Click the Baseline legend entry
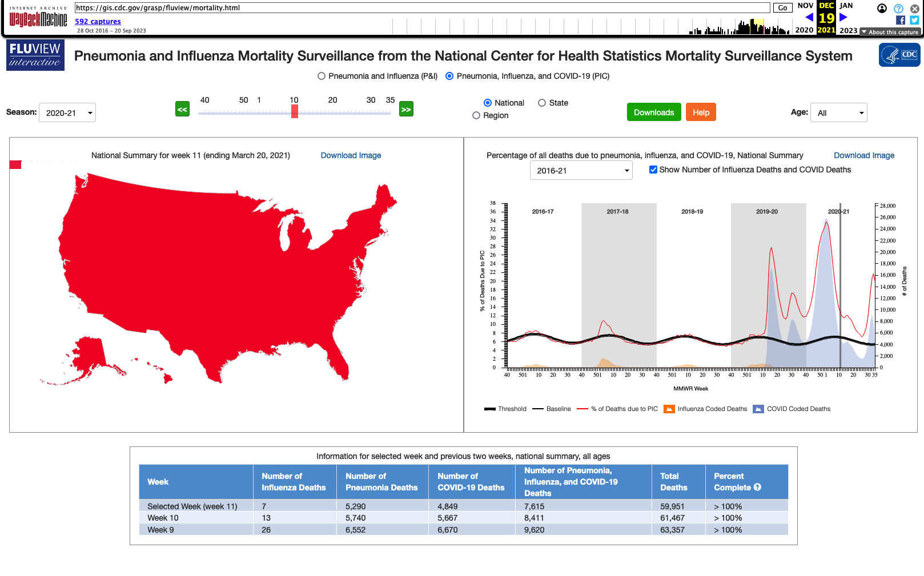The image size is (924, 576). 552,409
